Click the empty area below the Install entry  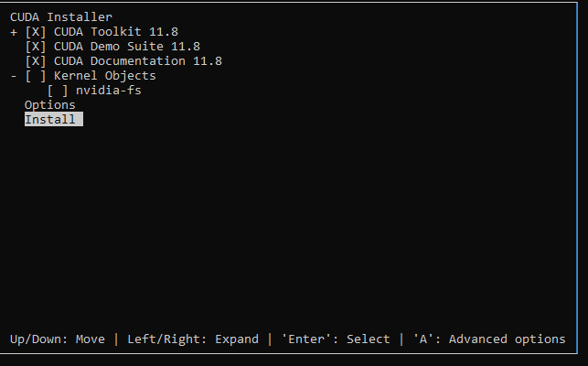pos(289,225)
